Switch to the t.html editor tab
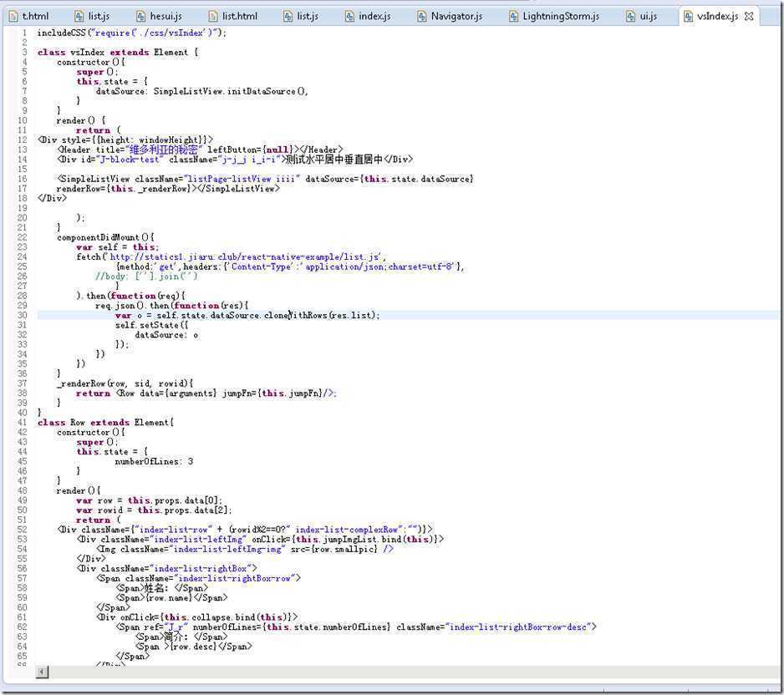784x695 pixels. pyautogui.click(x=29, y=16)
